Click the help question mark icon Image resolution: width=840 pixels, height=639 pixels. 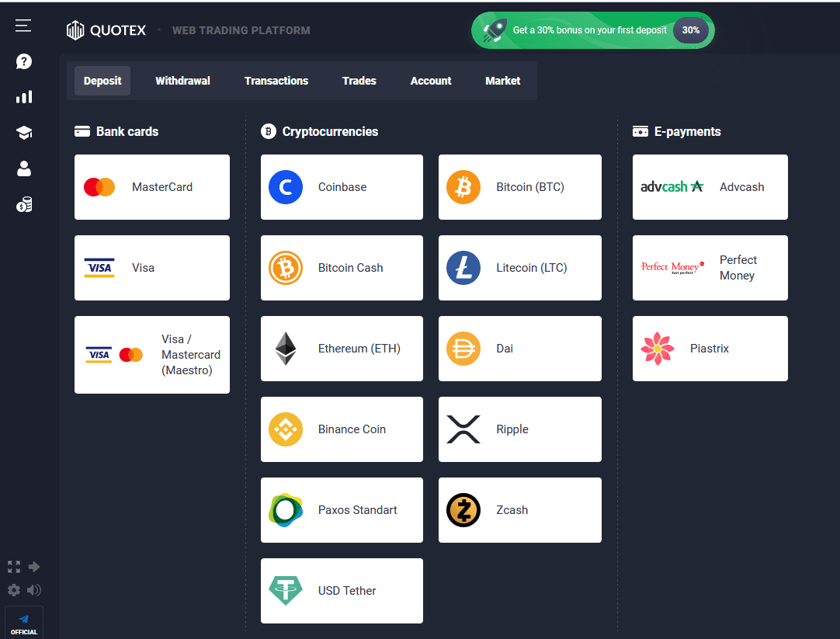coord(24,61)
